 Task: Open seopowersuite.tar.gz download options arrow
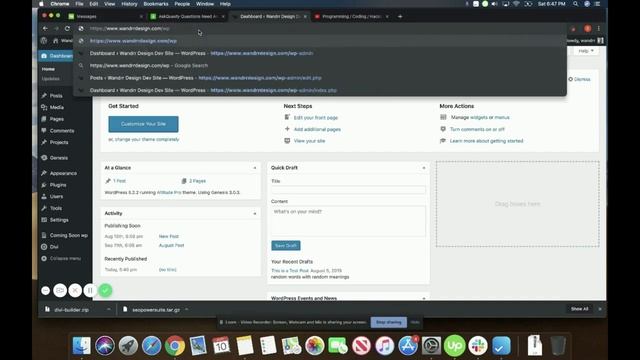[x=187, y=309]
